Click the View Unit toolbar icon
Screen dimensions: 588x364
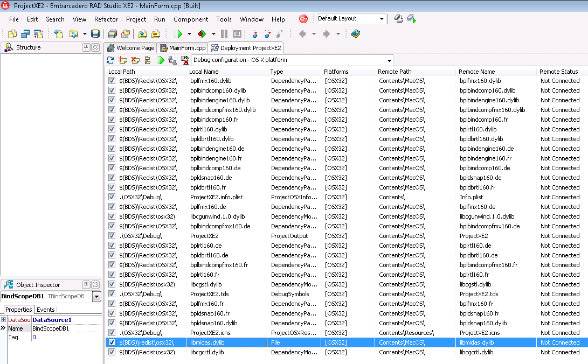tap(12, 34)
